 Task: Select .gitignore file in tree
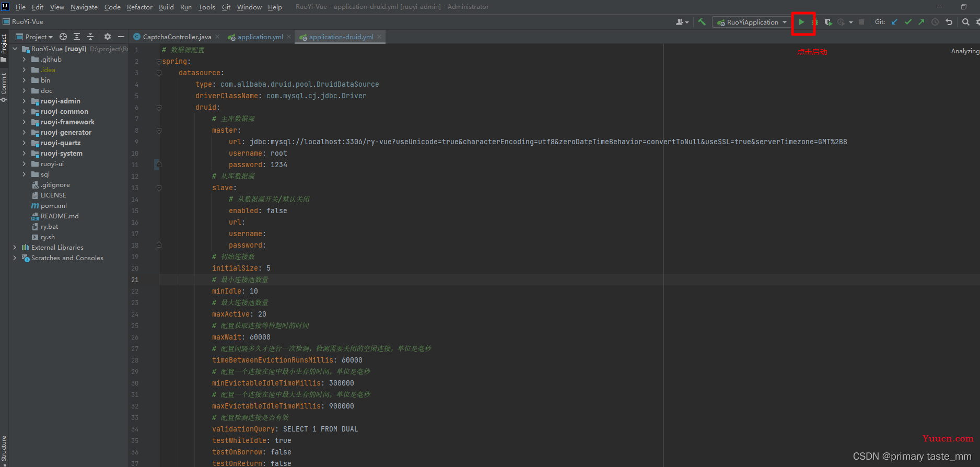point(55,184)
